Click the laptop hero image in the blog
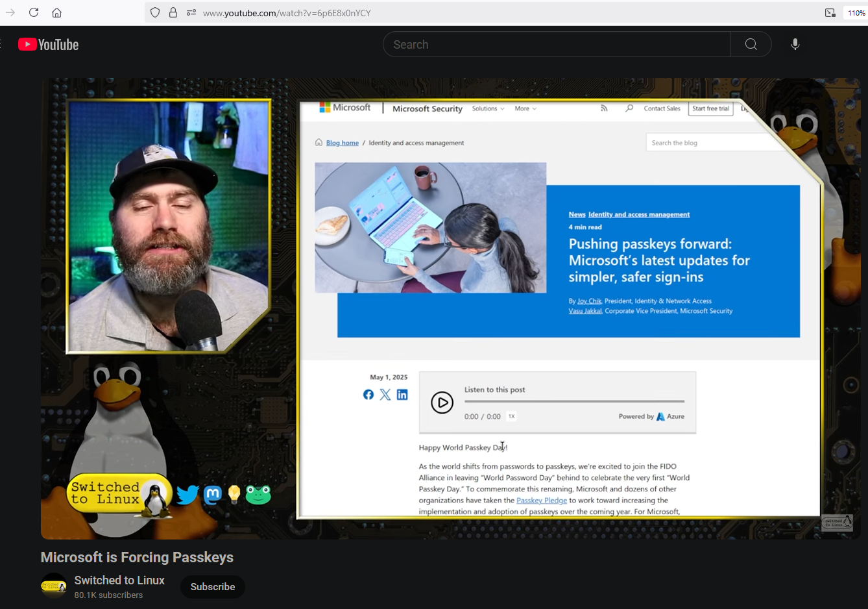The width and height of the screenshot is (868, 609). (x=430, y=227)
